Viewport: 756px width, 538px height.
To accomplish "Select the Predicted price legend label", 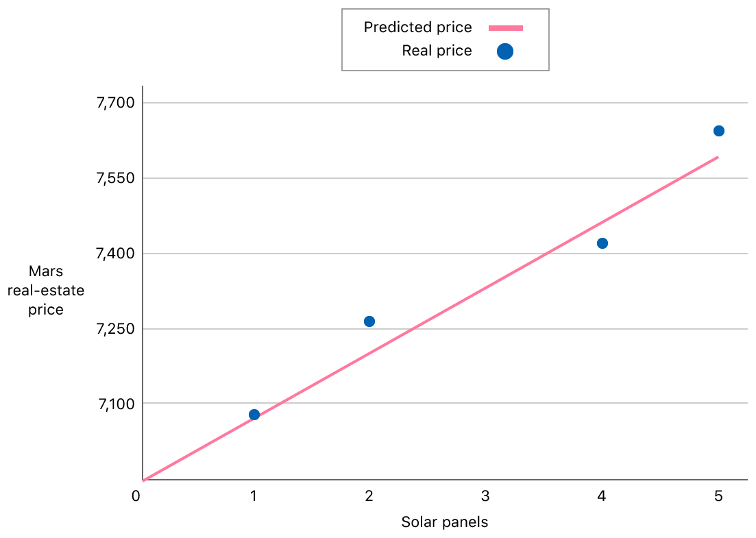I will pos(417,27).
